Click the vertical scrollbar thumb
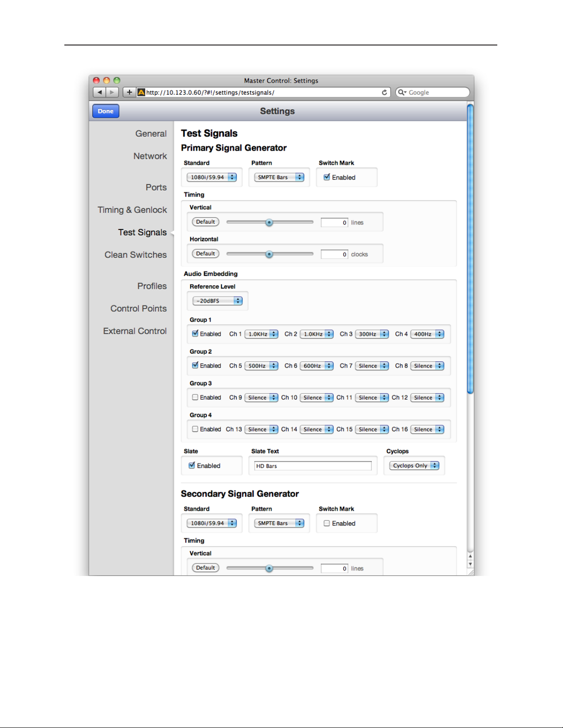563x728 pixels. [470, 249]
